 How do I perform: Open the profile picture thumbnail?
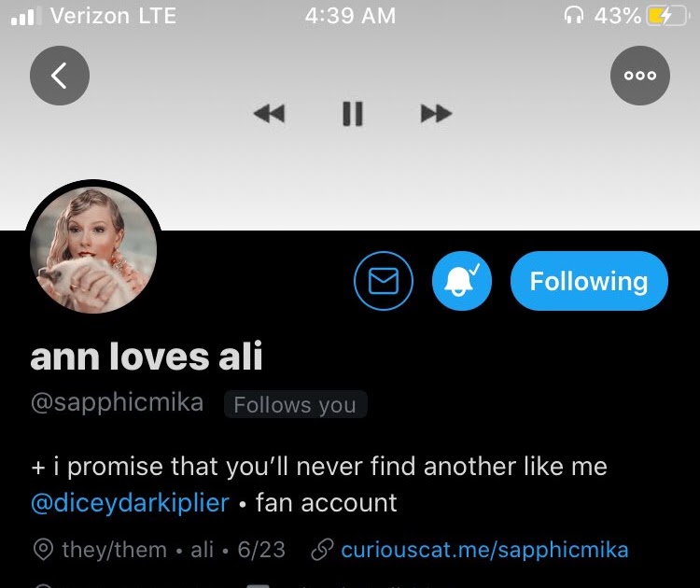pos(93,249)
